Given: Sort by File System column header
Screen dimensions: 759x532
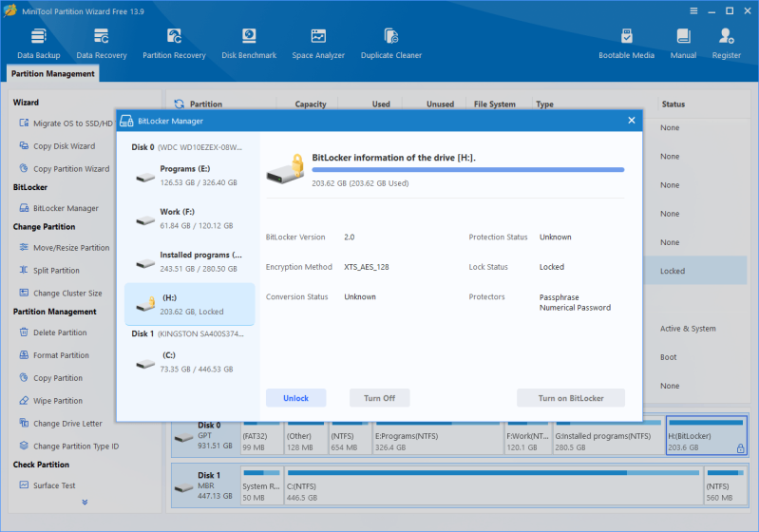Looking at the screenshot, I should pos(494,104).
